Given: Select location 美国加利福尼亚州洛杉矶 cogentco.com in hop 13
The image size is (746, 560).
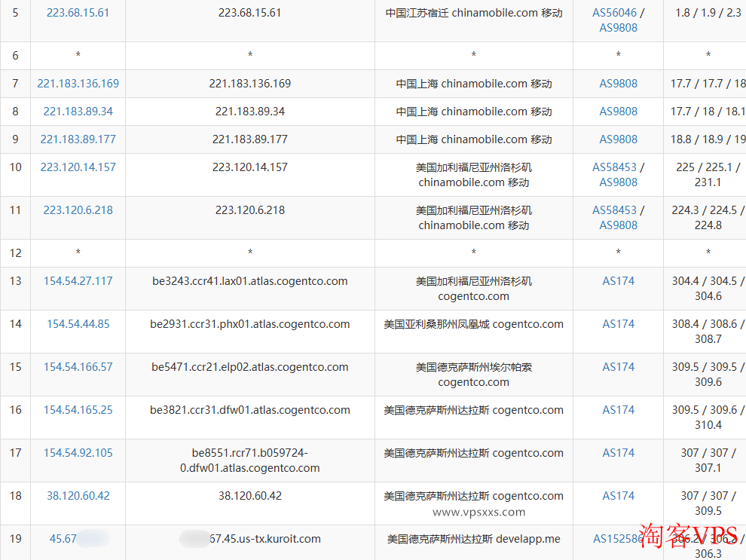Looking at the screenshot, I should click(474, 289).
